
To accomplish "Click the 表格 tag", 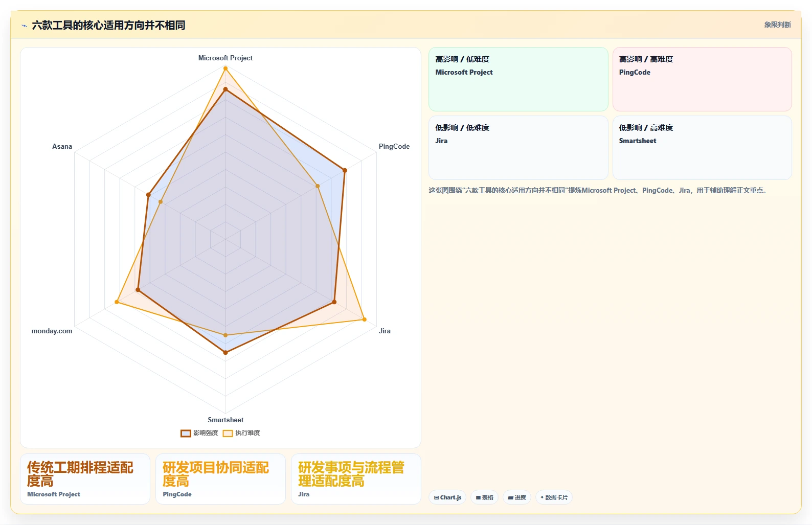I will tap(484, 497).
